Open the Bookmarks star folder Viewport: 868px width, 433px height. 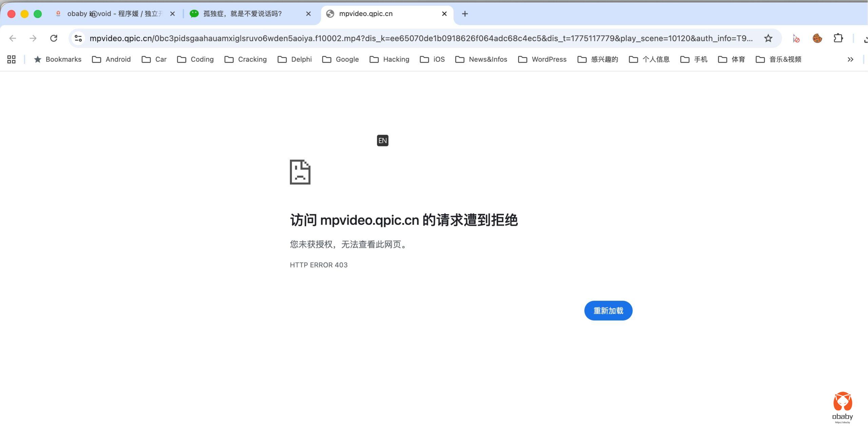[58, 59]
